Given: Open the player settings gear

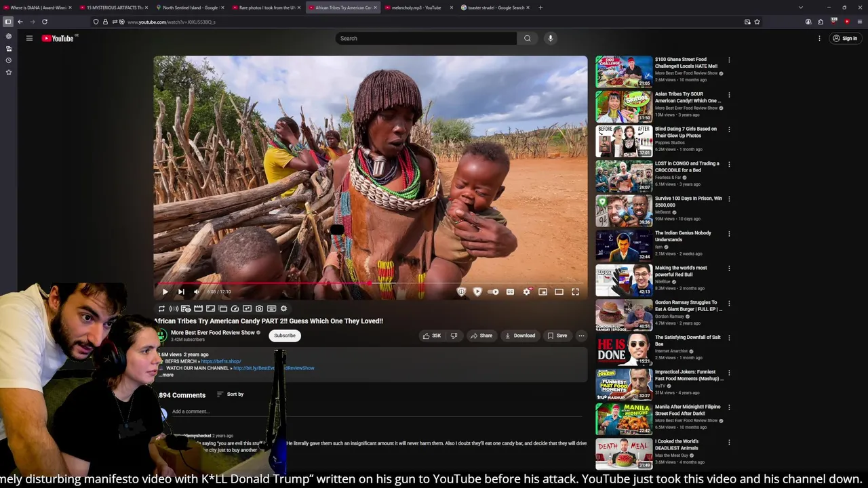Looking at the screenshot, I should click(526, 291).
